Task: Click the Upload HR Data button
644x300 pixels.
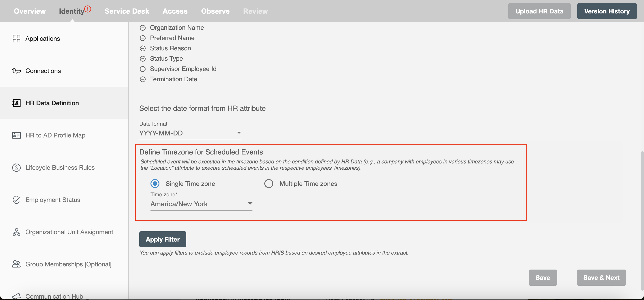Action: point(539,11)
